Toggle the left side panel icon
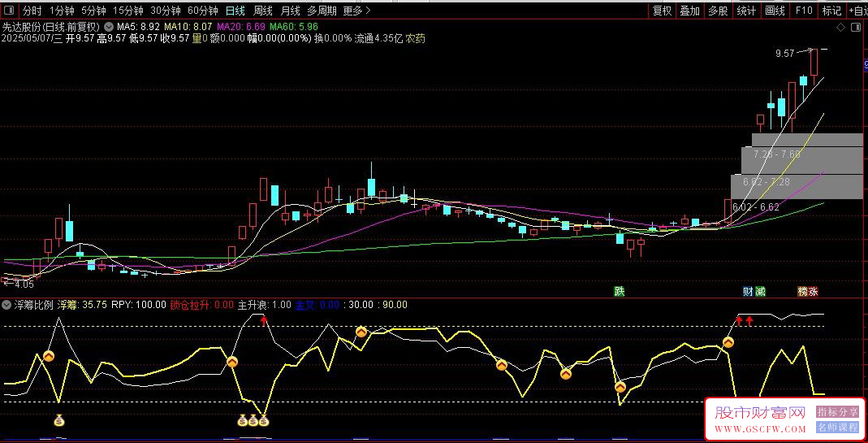868x443 pixels. click(9, 10)
